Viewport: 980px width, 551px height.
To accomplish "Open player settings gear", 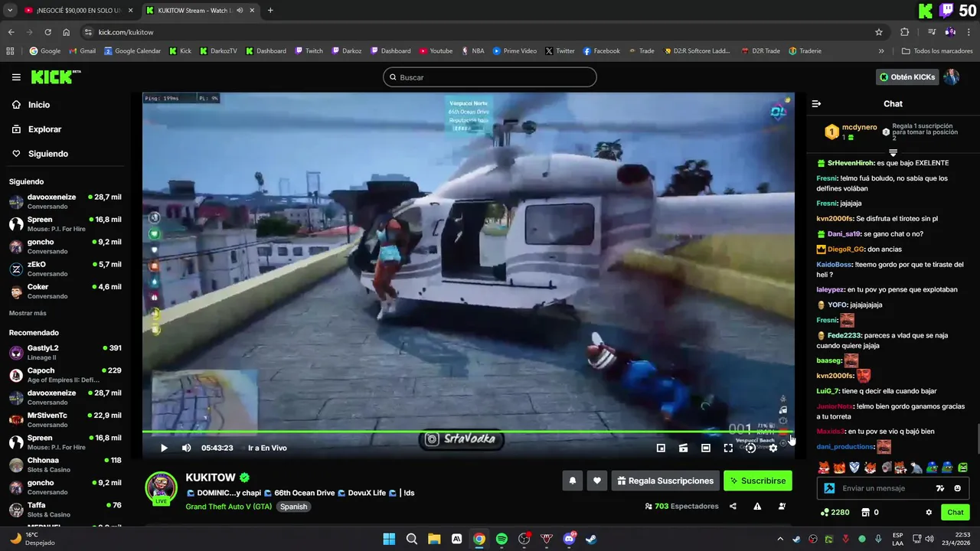I will [773, 448].
